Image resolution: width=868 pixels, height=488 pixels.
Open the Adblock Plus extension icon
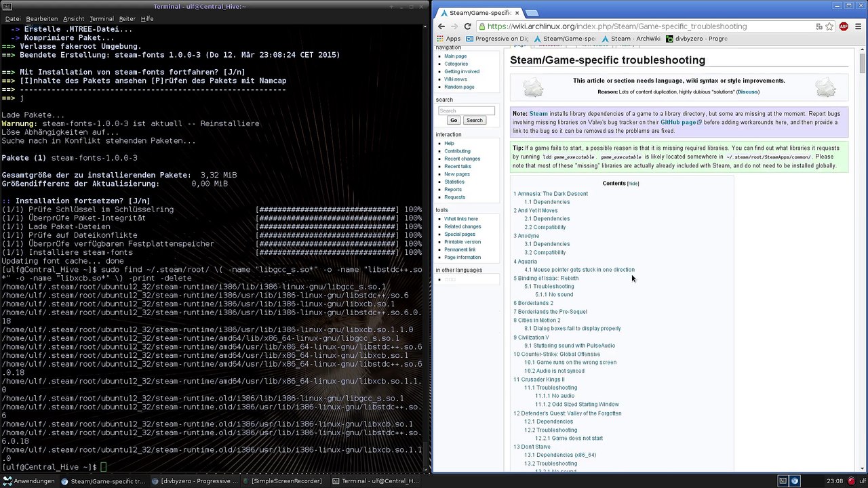click(x=844, y=26)
